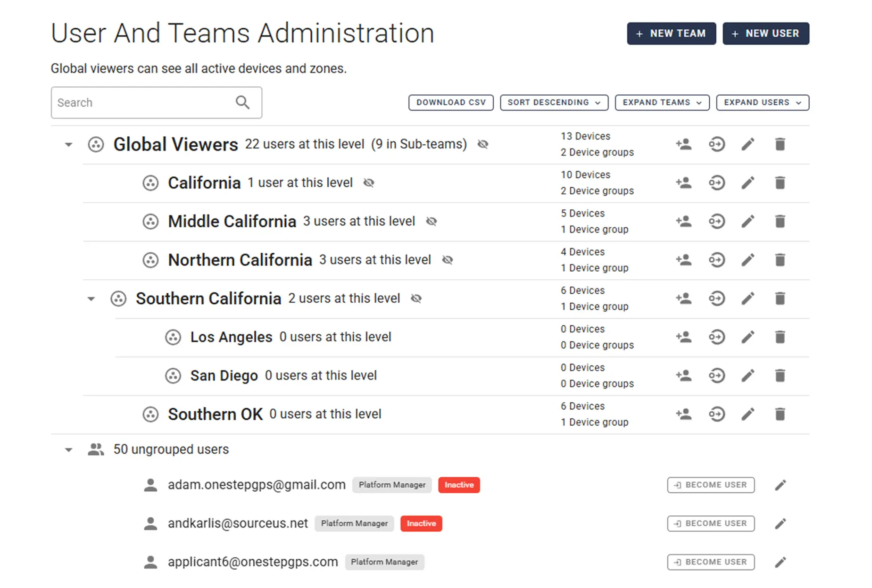Become user andkarlis@sourceus.net
The image size is (872, 588).
[x=710, y=524]
